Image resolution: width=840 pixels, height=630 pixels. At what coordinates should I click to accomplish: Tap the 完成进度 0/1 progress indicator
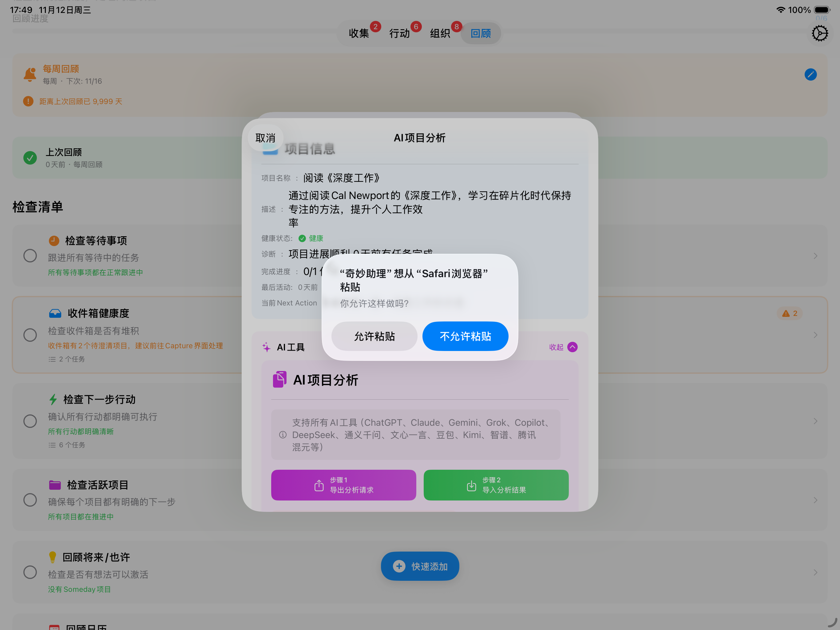(310, 271)
